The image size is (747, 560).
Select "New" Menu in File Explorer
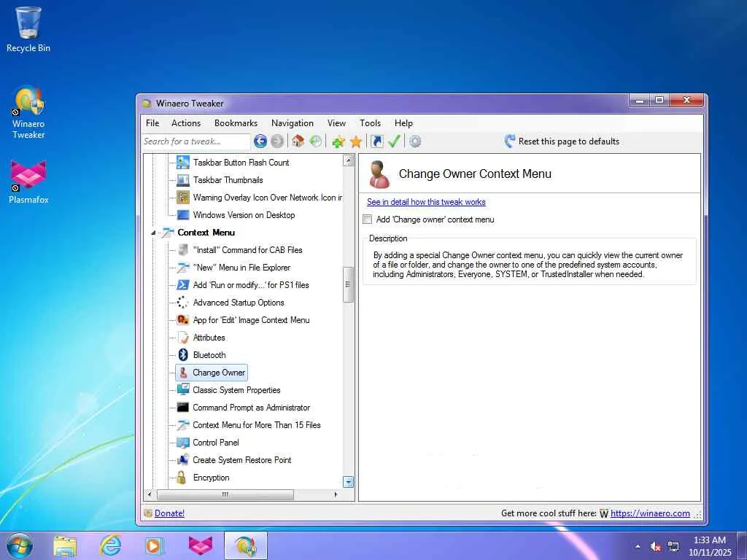(x=242, y=268)
